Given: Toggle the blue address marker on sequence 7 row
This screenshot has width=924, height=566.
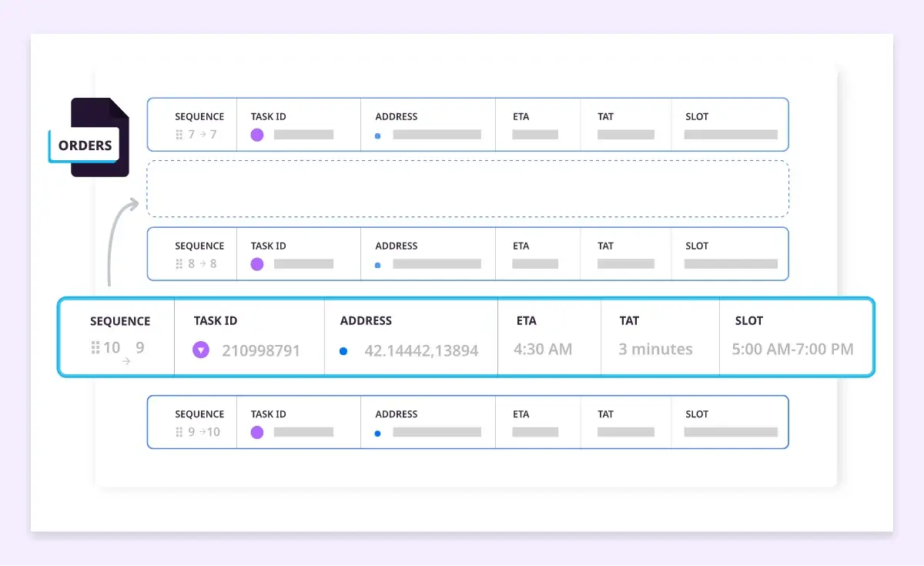Looking at the screenshot, I should pyautogui.click(x=377, y=136).
